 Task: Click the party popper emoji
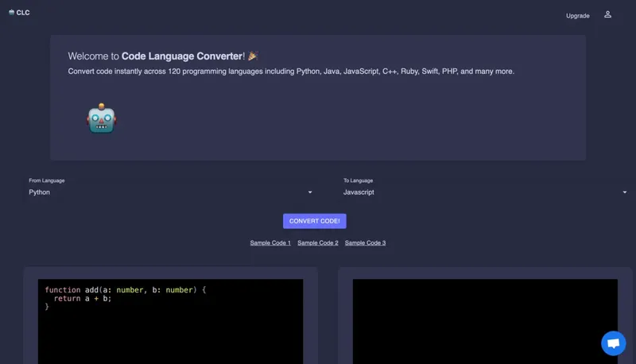[253, 56]
